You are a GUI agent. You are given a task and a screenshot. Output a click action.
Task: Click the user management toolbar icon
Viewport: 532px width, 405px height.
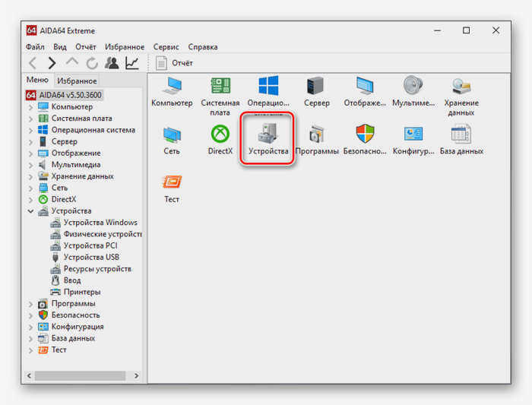click(112, 63)
